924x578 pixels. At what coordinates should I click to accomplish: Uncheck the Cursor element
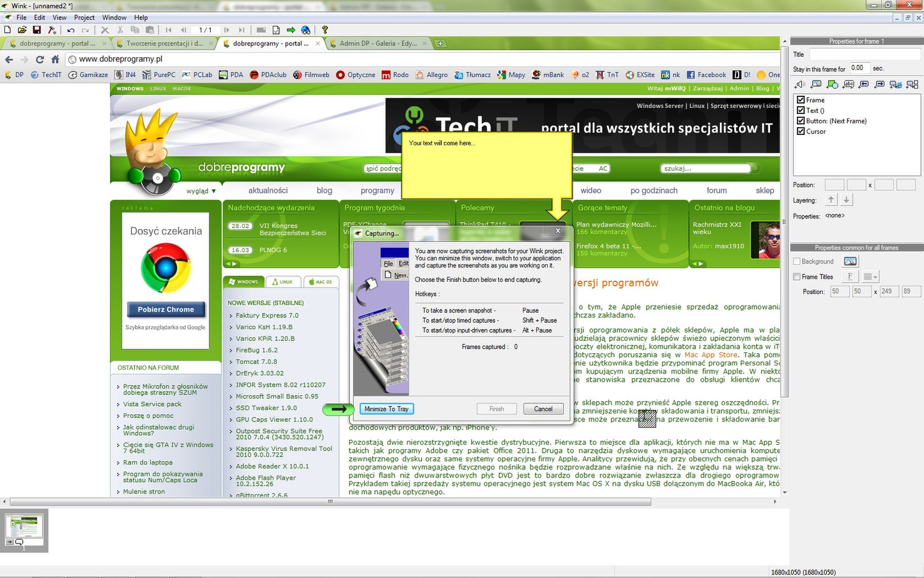click(x=801, y=132)
